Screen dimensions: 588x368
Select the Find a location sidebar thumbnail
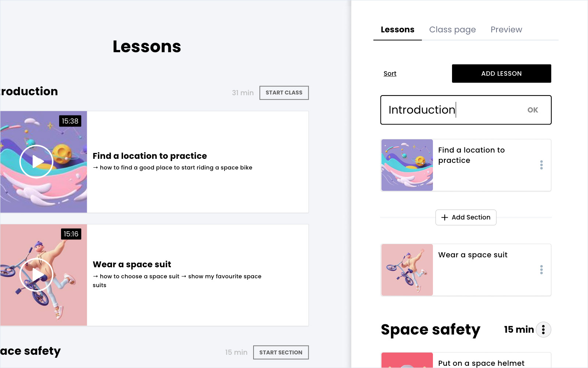[x=407, y=165]
